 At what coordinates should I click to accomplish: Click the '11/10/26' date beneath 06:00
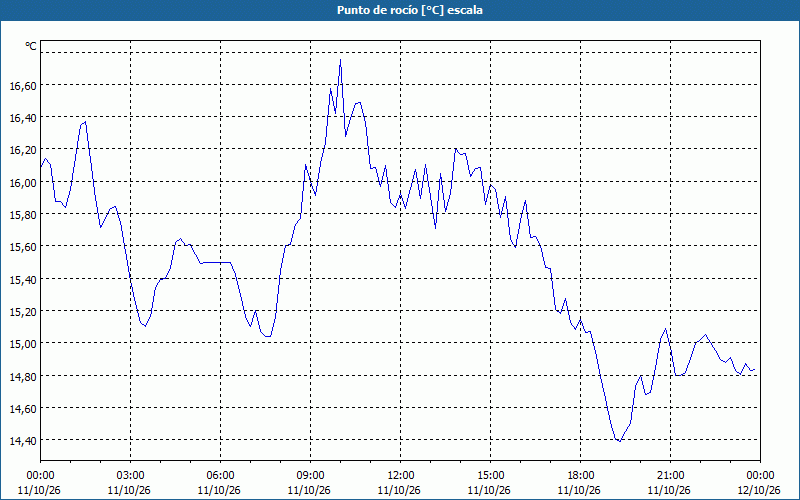coord(219,490)
